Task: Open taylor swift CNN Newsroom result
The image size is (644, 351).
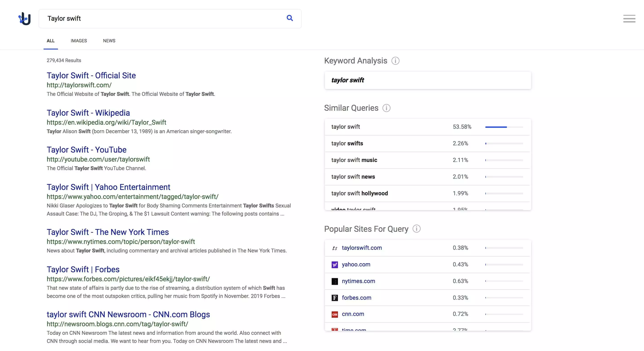Action: click(x=128, y=315)
